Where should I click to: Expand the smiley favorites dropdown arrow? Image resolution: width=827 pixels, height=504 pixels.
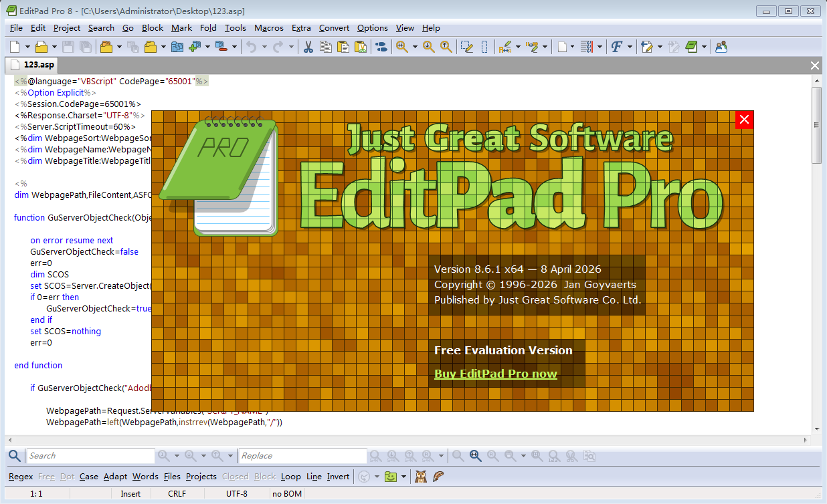coord(403,477)
